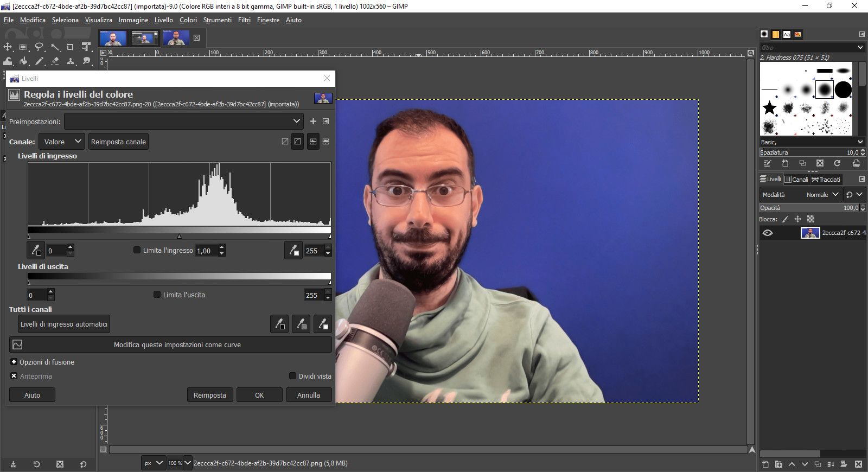Image resolution: width=868 pixels, height=472 pixels.
Task: Select the Unified Transform tool
Action: pyautogui.click(x=86, y=47)
